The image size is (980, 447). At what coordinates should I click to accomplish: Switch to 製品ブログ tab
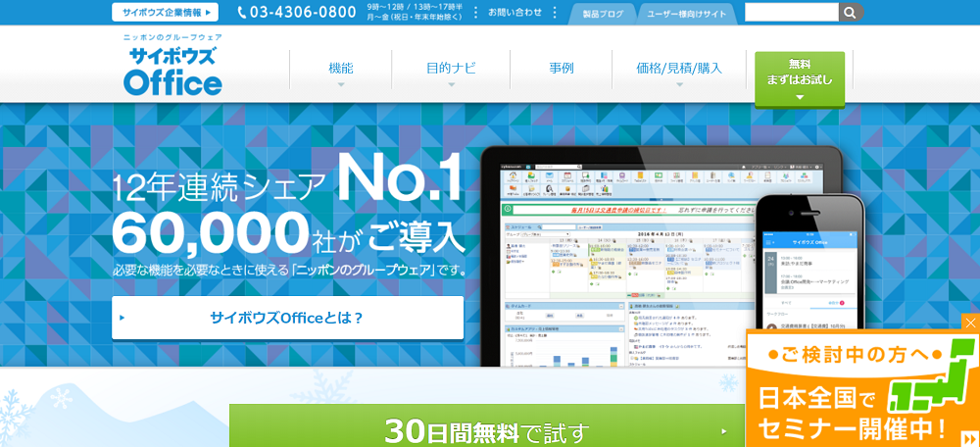tap(603, 14)
